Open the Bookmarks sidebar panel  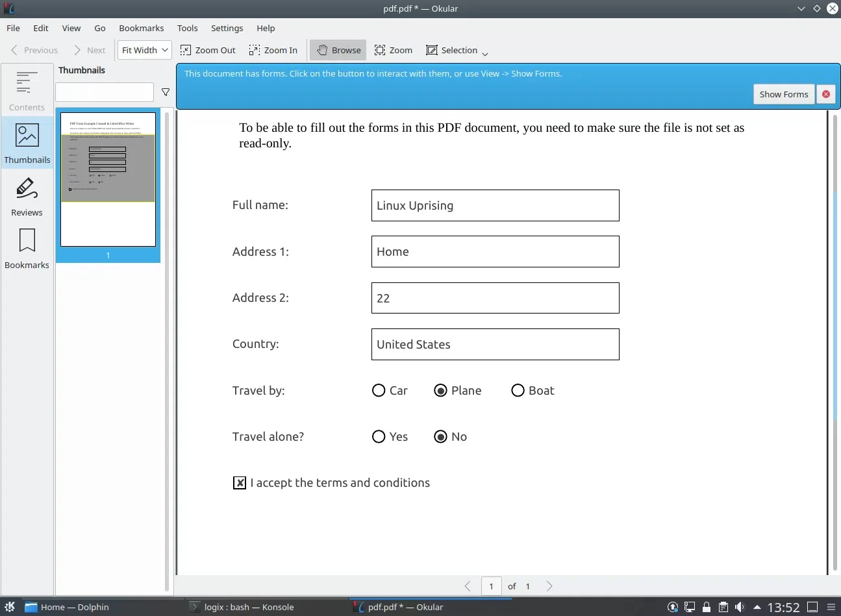[x=27, y=249]
